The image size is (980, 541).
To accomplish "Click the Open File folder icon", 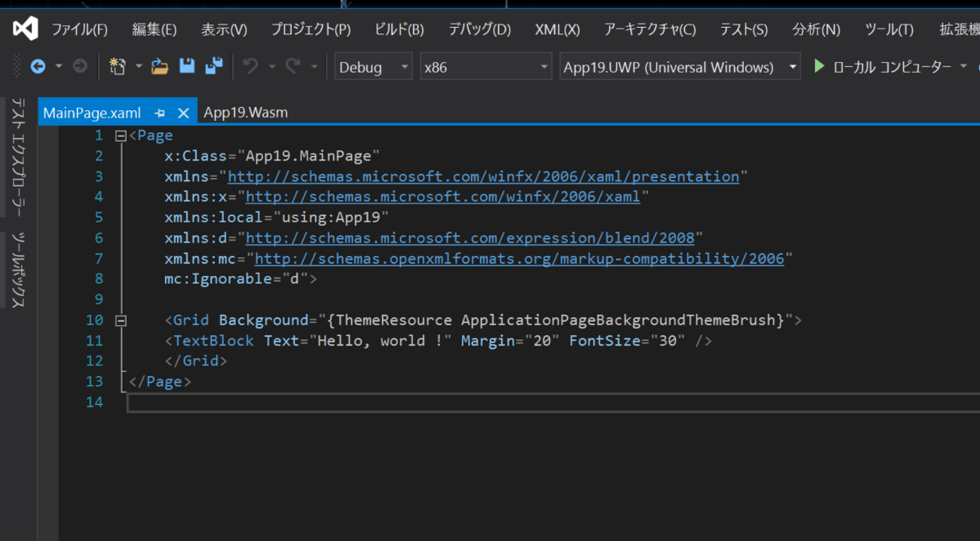I will click(x=160, y=67).
